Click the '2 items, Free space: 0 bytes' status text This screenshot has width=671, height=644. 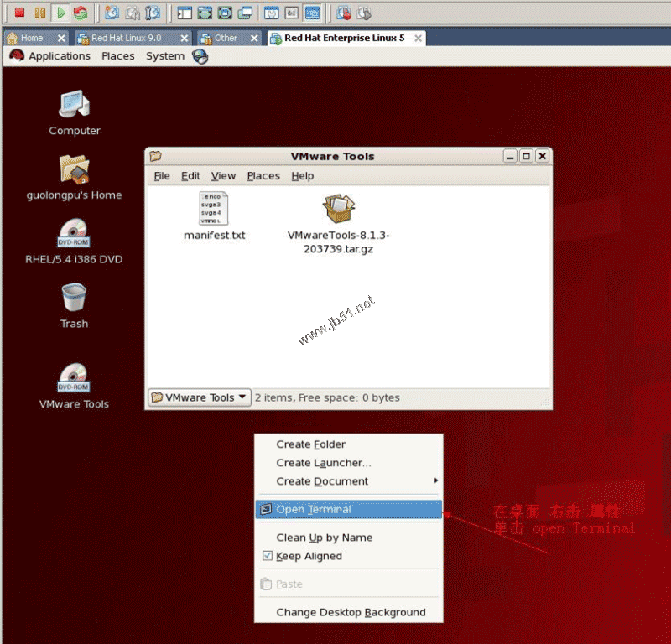tap(327, 397)
